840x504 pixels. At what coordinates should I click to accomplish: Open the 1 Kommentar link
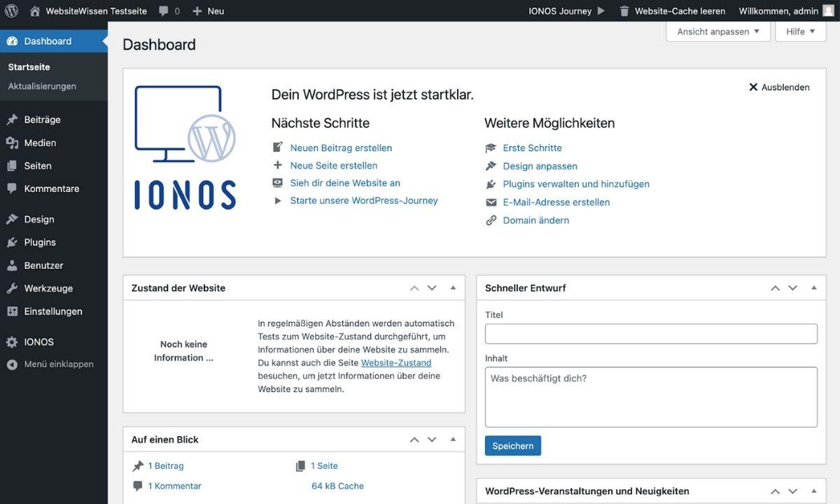(x=174, y=486)
